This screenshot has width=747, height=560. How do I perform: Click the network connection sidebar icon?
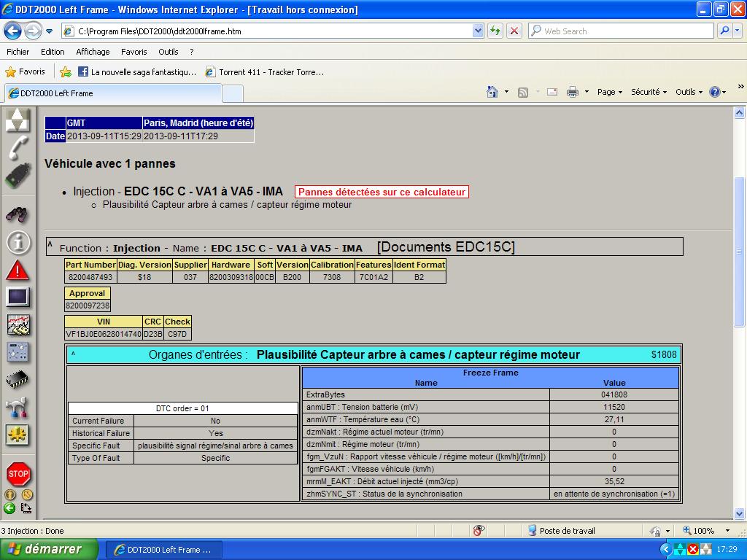pos(18,407)
